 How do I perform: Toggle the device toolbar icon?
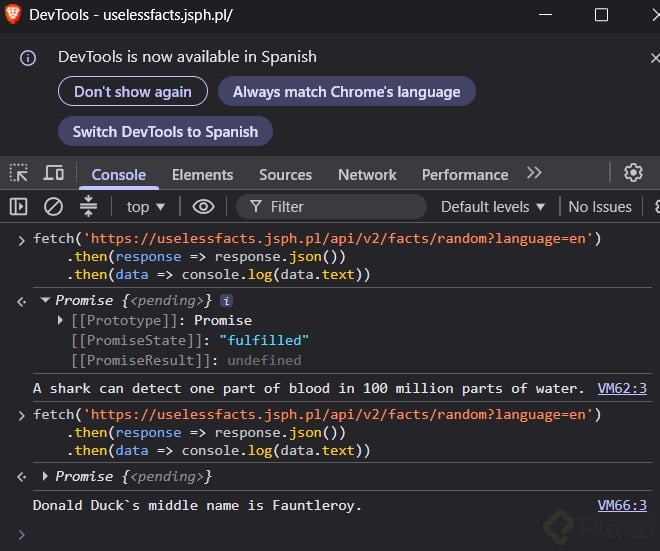pyautogui.click(x=53, y=173)
